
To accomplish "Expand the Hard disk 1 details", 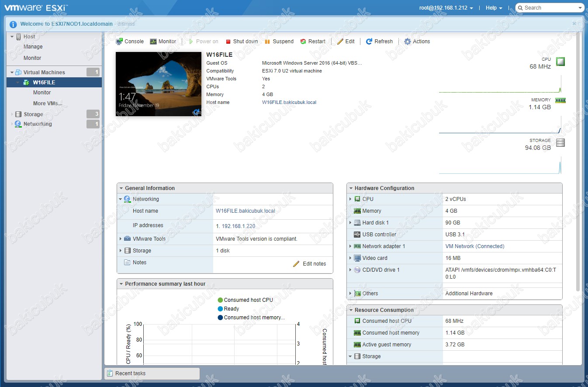I will pos(350,223).
